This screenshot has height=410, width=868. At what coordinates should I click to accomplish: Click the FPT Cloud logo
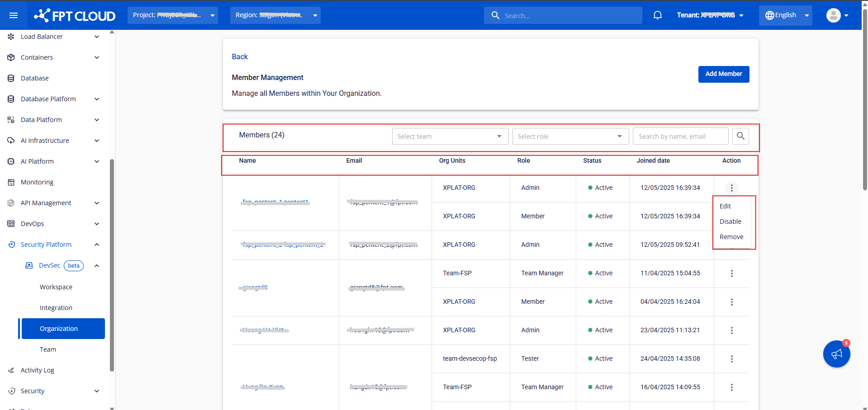[75, 15]
